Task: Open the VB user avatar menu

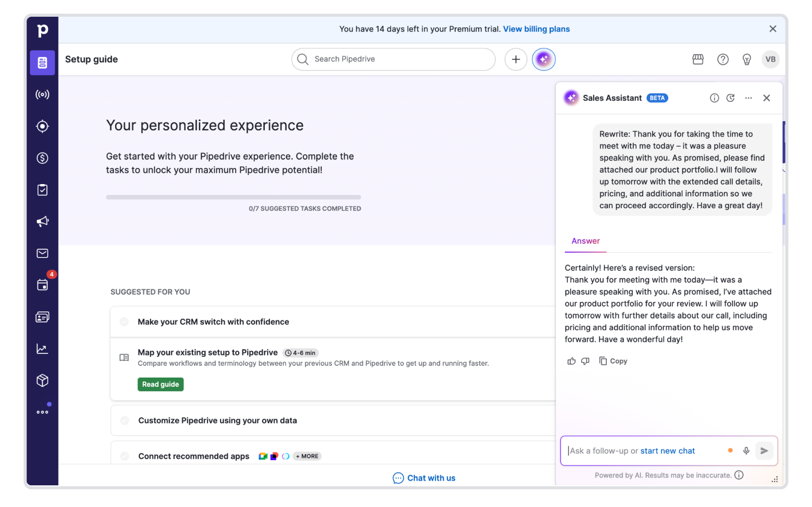Action: pos(770,60)
